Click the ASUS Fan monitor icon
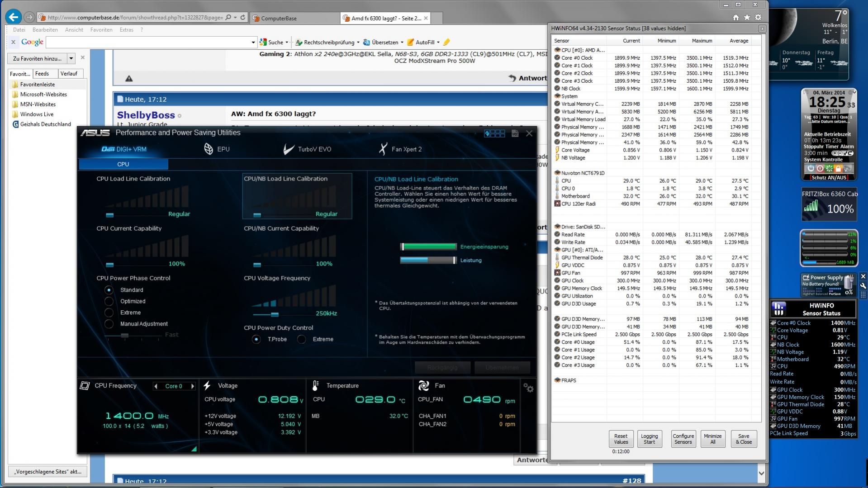This screenshot has height=488, width=868. (423, 385)
